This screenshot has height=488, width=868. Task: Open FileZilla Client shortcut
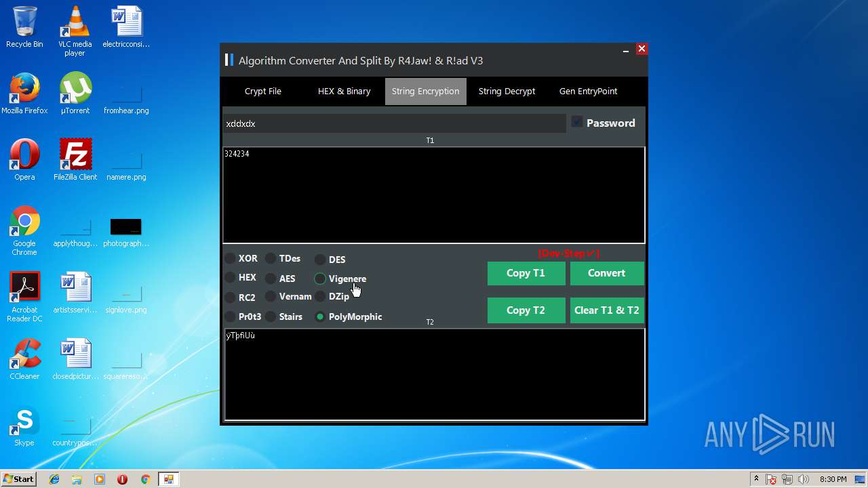pyautogui.click(x=75, y=160)
